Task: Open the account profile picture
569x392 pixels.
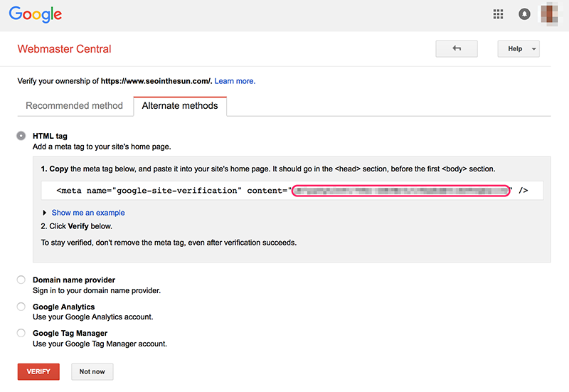Action: click(x=549, y=14)
